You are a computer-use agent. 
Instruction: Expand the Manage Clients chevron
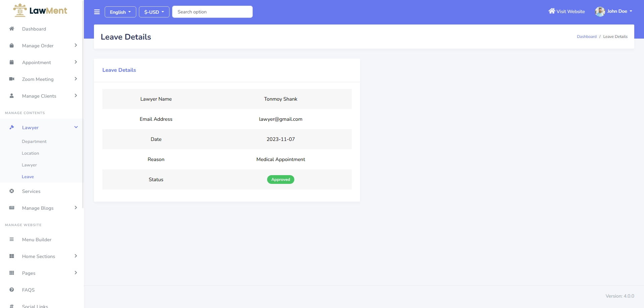point(76,96)
